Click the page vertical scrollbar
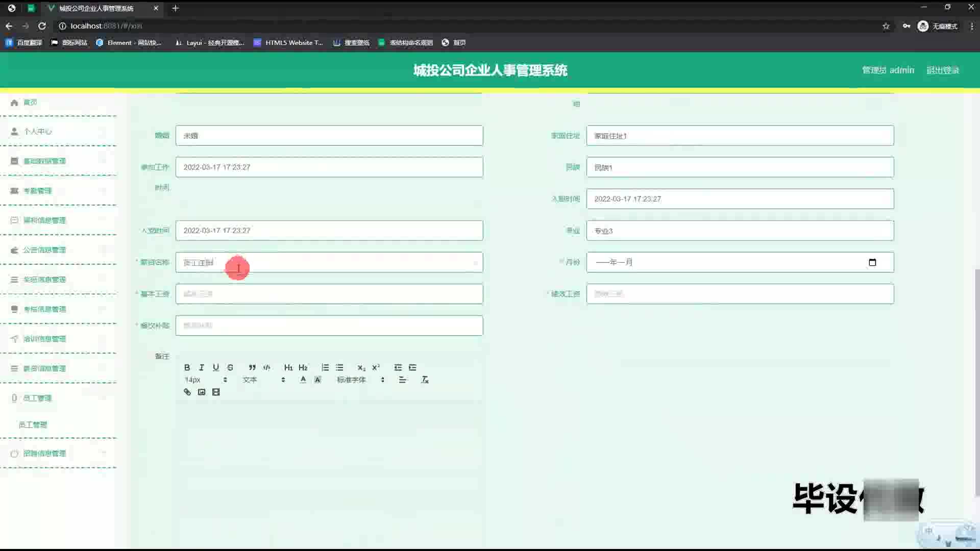Image resolution: width=980 pixels, height=551 pixels. tap(977, 383)
